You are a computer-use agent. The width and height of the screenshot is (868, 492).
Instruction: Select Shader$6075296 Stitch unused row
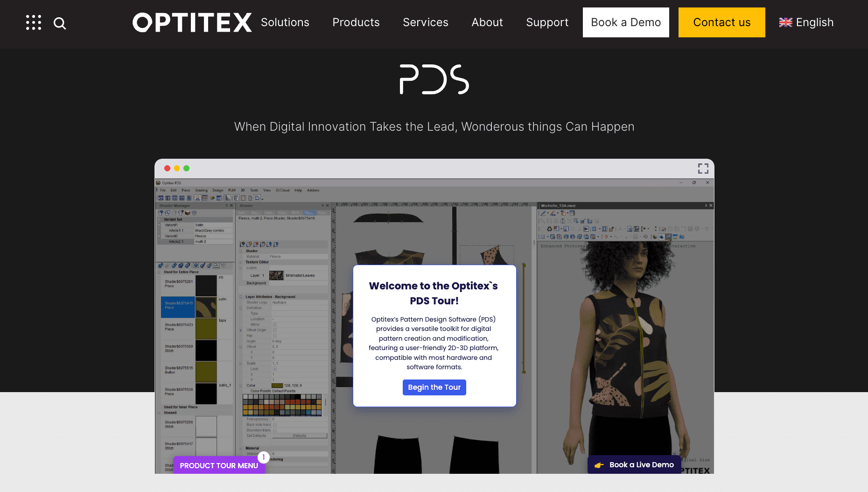coord(196,426)
